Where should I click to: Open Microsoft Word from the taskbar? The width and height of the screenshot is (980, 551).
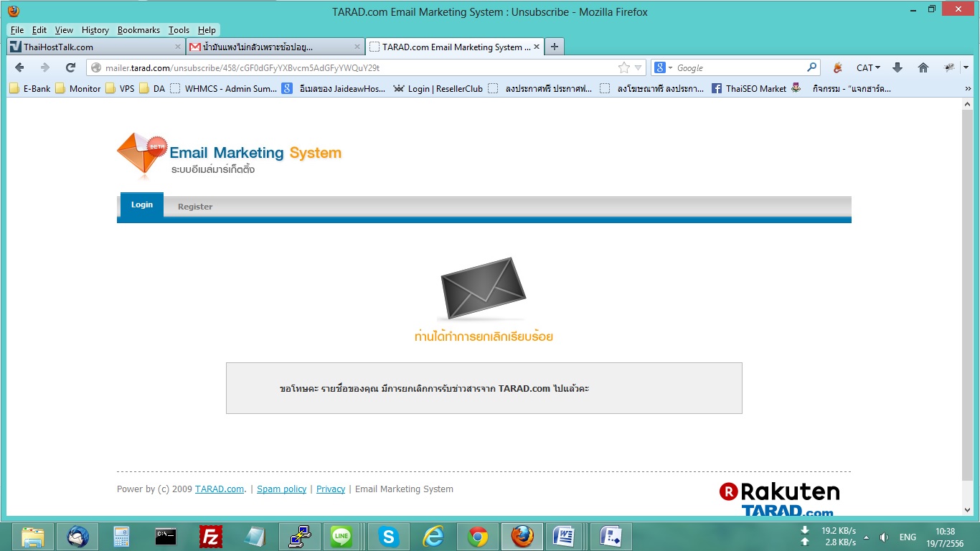point(565,536)
